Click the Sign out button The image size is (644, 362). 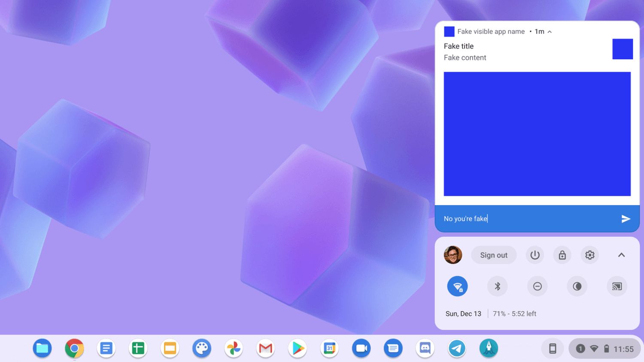[x=494, y=255]
